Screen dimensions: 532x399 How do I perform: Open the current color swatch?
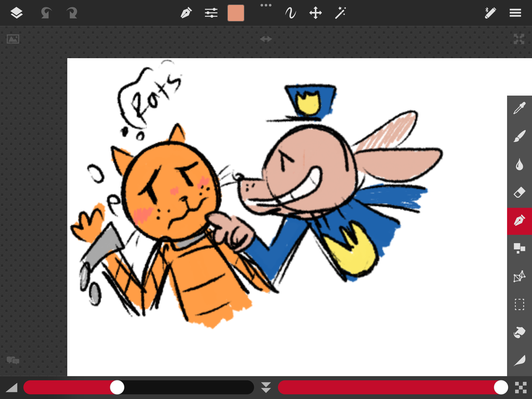(236, 13)
